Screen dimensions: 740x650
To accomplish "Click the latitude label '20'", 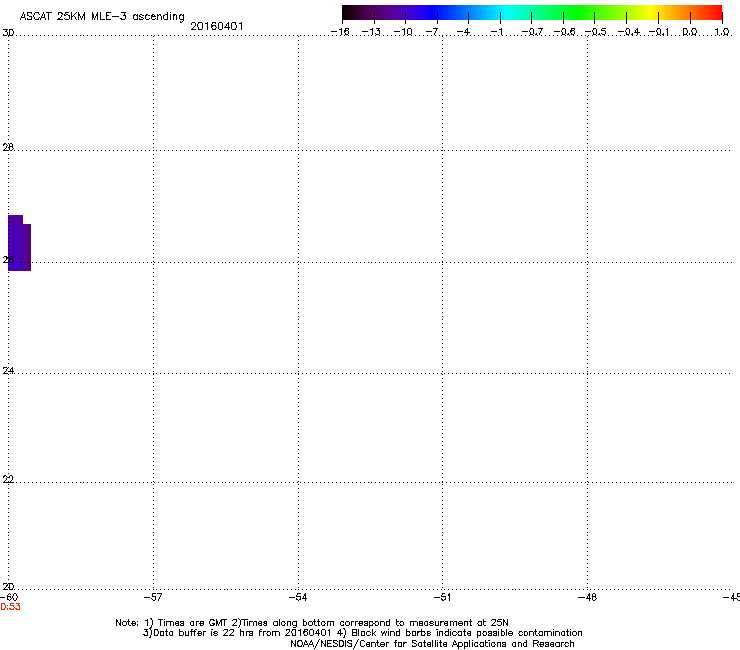I will [8, 586].
